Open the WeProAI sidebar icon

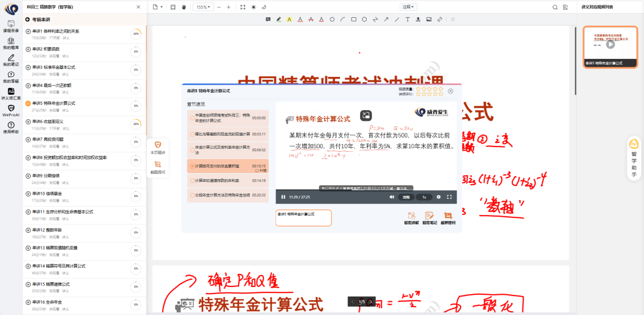click(11, 110)
